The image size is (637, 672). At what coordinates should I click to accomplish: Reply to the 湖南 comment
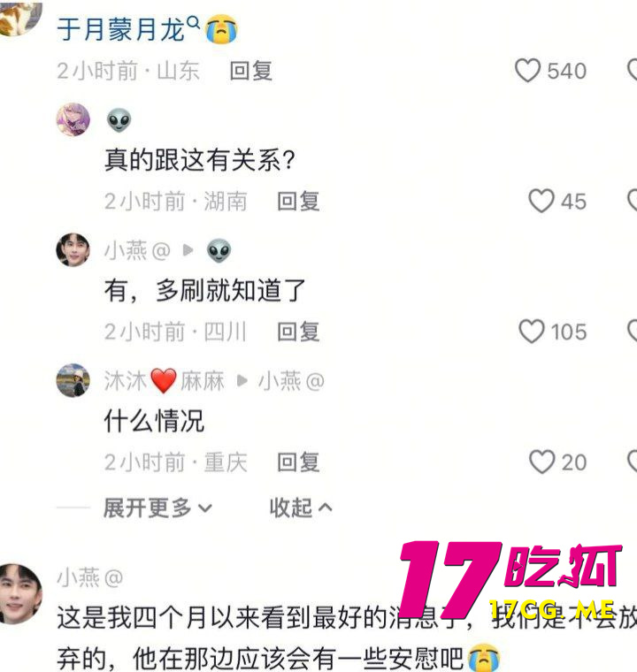[298, 202]
